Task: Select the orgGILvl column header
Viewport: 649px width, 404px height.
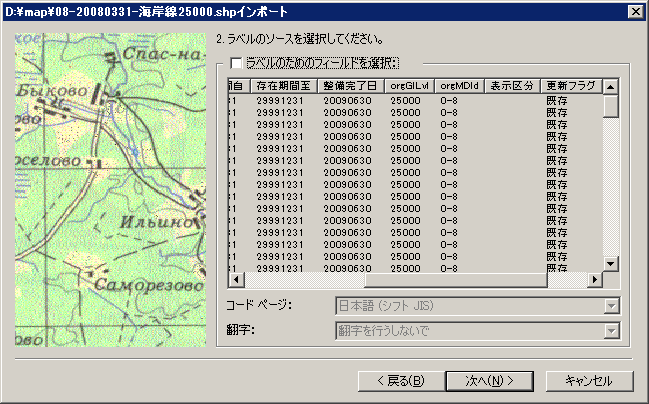Action: pos(410,86)
